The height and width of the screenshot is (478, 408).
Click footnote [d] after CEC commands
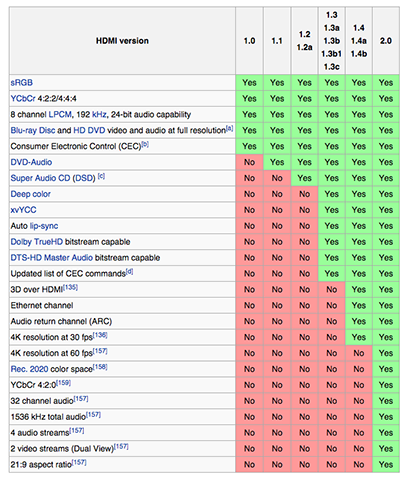(130, 271)
